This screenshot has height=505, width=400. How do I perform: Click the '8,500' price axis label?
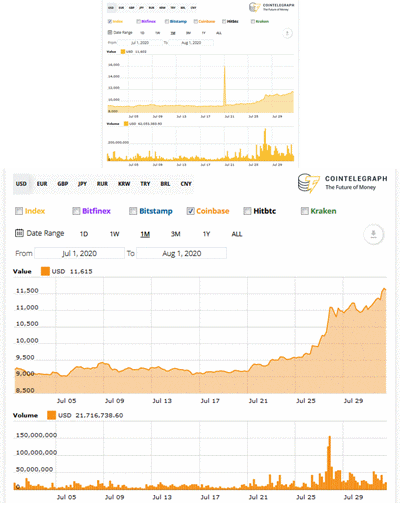pos(25,390)
